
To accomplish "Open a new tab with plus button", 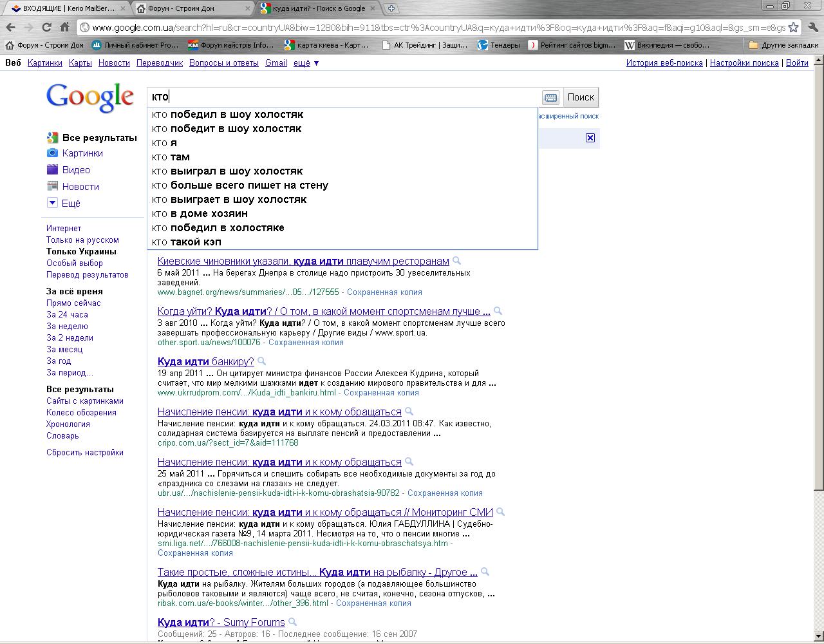I will coord(391,8).
